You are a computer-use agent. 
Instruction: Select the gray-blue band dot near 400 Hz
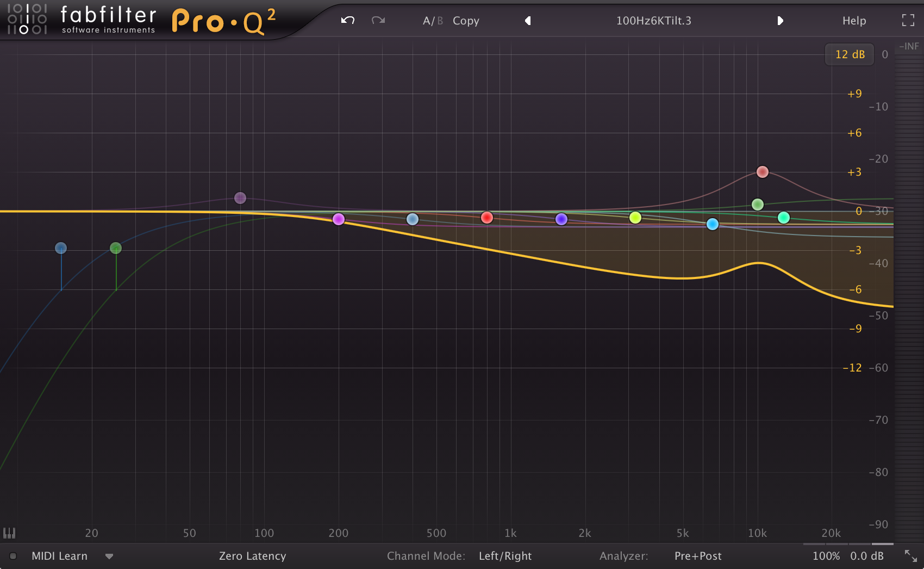(413, 219)
